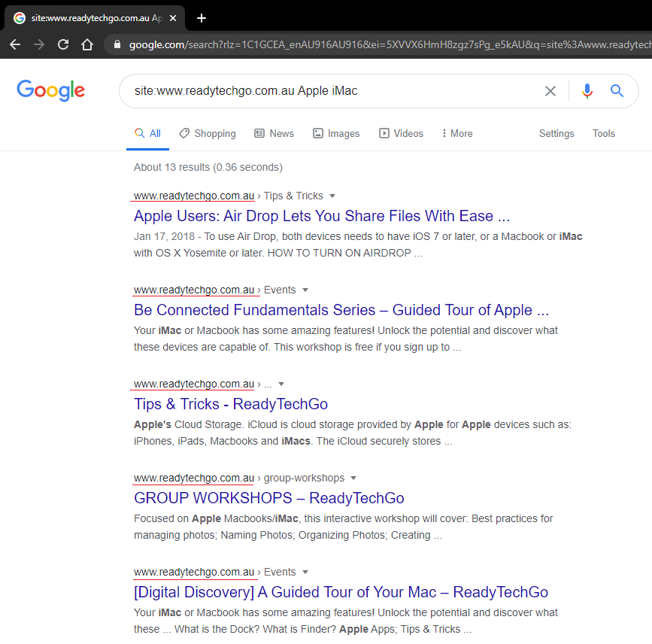Open the More search categories menu

coord(457,134)
